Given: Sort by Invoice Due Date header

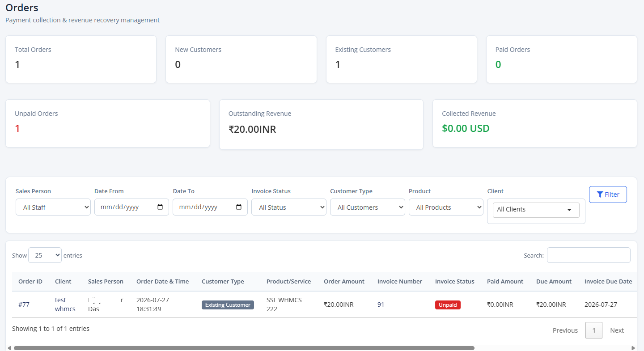Looking at the screenshot, I should (x=608, y=281).
